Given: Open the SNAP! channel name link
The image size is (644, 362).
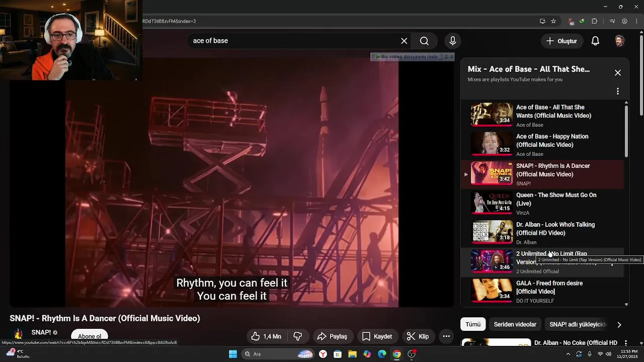Looking at the screenshot, I should click(41, 332).
